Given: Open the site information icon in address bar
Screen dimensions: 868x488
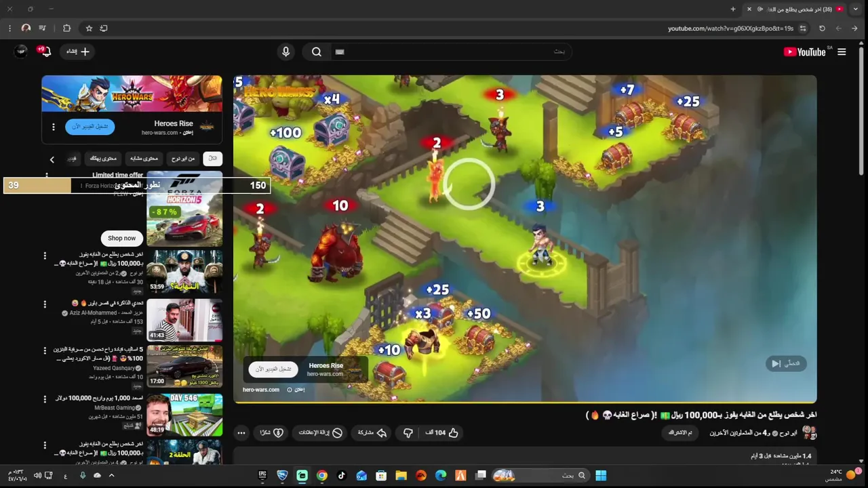Looking at the screenshot, I should [803, 28].
